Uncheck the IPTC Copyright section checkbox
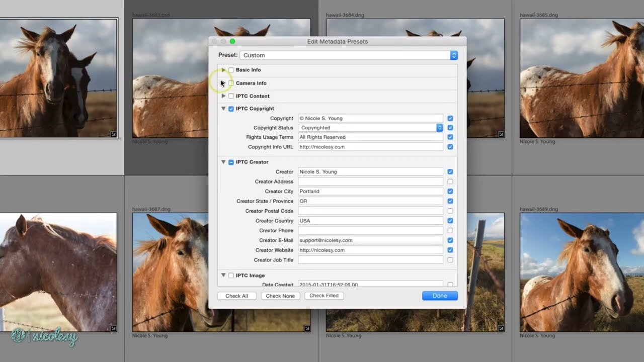Image resolution: width=644 pixels, height=362 pixels. (x=231, y=109)
